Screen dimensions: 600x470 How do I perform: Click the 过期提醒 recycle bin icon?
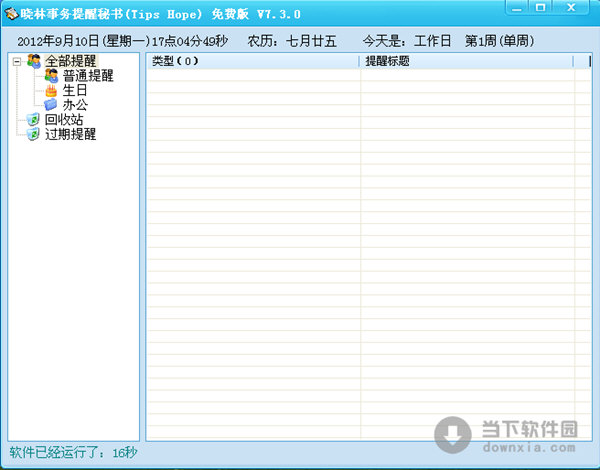coord(33,134)
